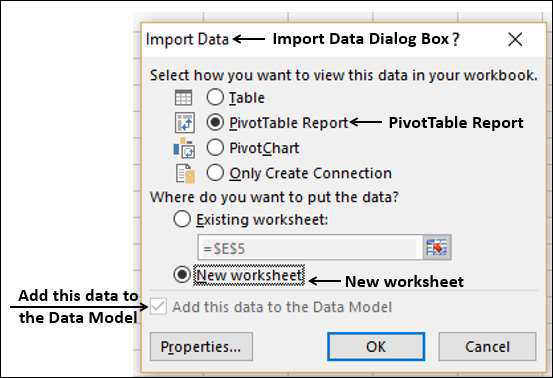Confirm the import with OK
The width and height of the screenshot is (553, 378).
[376, 347]
